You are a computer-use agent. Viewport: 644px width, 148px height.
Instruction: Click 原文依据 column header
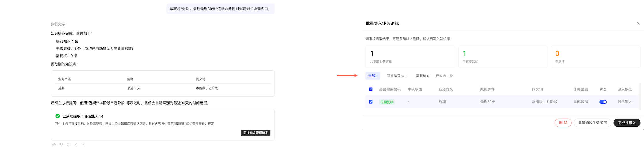coord(624,89)
